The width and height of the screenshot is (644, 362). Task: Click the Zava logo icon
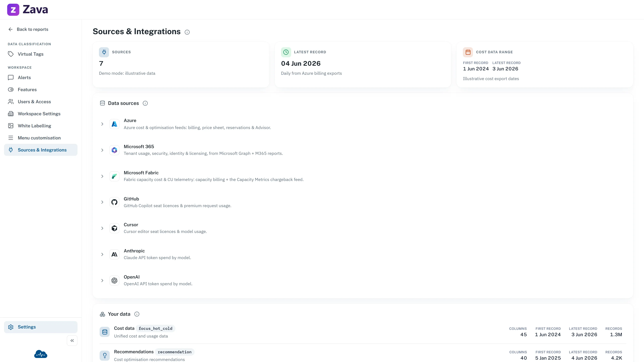coord(13,10)
